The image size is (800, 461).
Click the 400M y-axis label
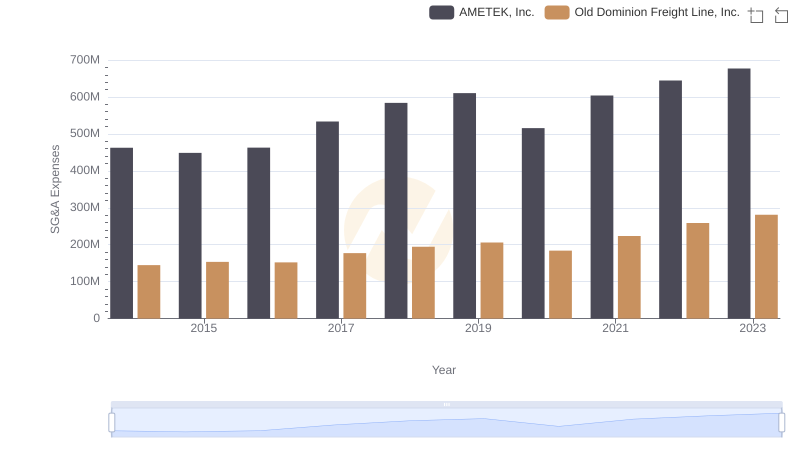[x=85, y=170]
